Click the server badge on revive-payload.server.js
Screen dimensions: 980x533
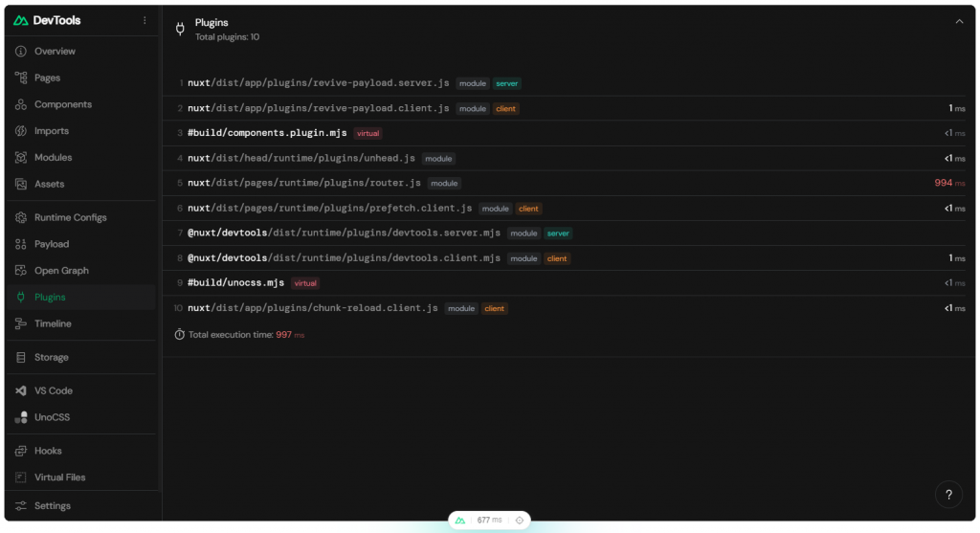[507, 84]
